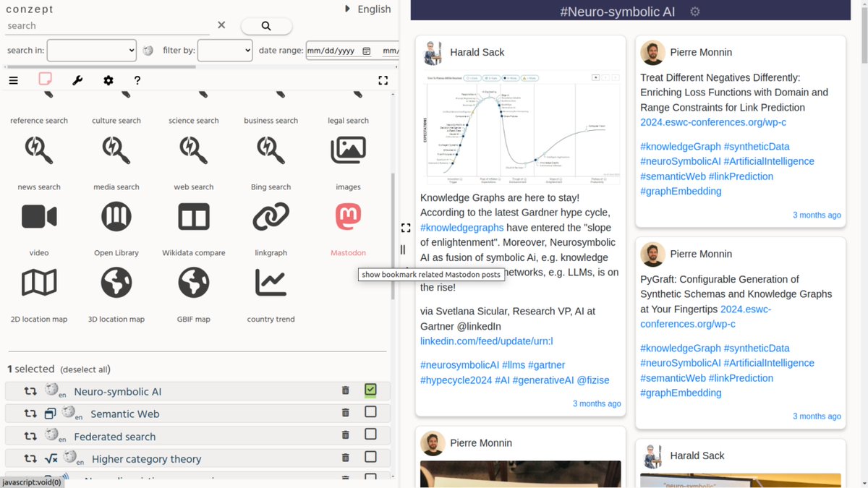The image size is (868, 488).
Task: Open the date range calendar picker
Action: (367, 51)
